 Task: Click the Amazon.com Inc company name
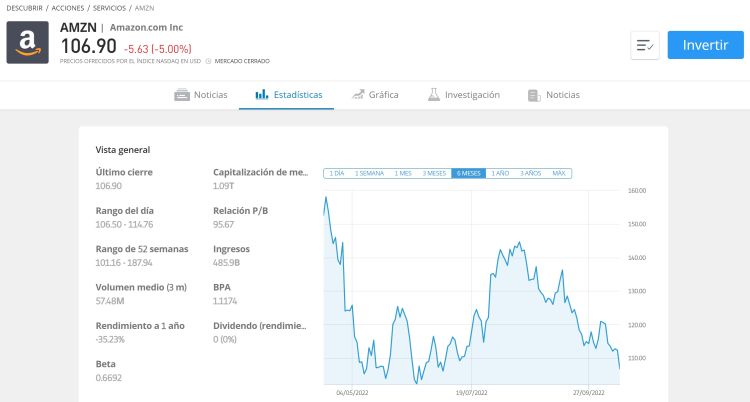[x=146, y=28]
